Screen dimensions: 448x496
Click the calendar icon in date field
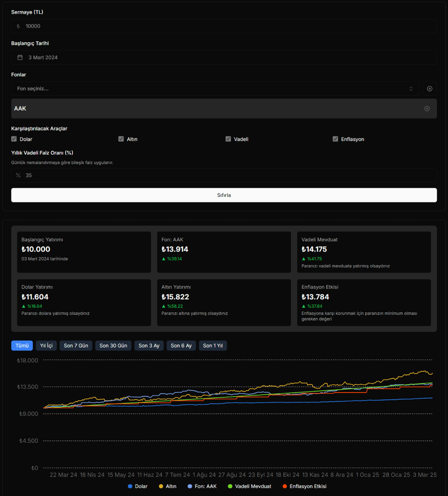(20, 58)
